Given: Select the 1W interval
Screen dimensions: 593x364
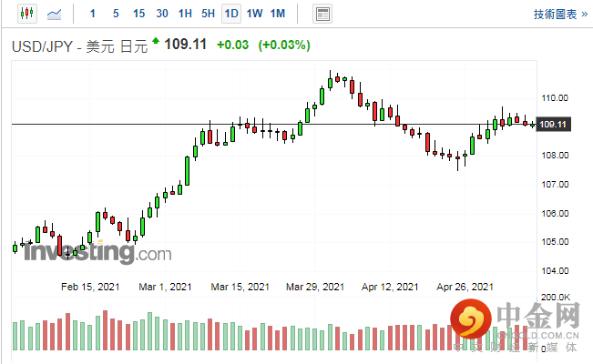Looking at the screenshot, I should (x=254, y=14).
